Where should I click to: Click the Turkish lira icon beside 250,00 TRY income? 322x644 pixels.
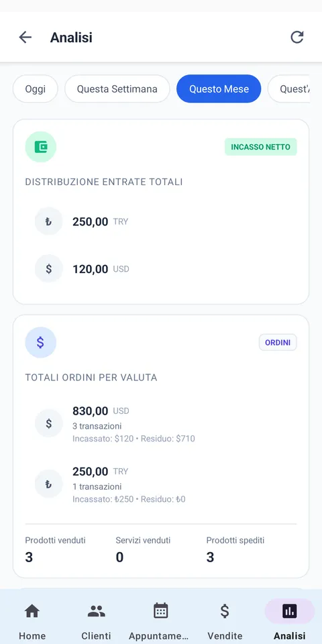[x=48, y=221]
